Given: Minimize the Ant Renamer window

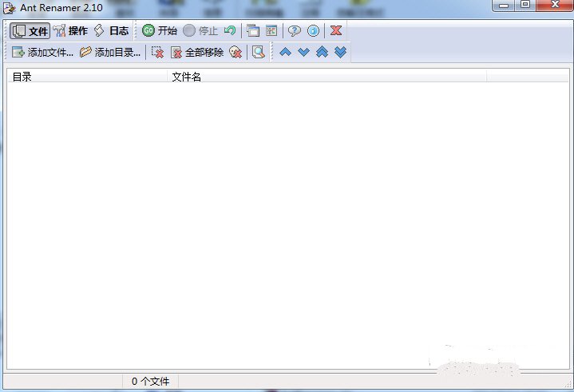Looking at the screenshot, I should pos(504,6).
